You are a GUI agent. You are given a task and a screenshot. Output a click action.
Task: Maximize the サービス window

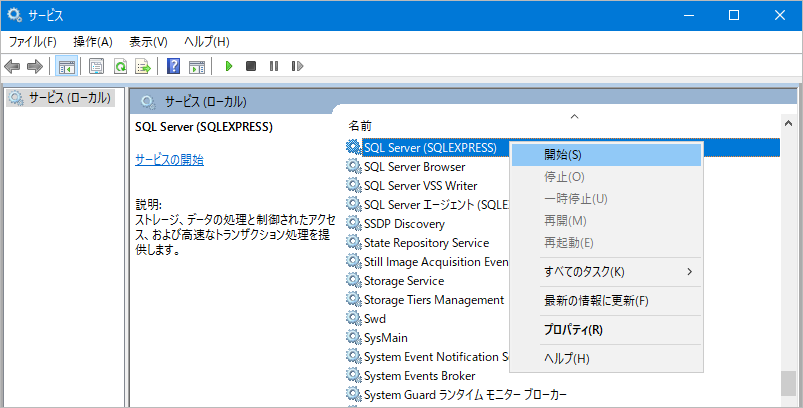pyautogui.click(x=733, y=15)
